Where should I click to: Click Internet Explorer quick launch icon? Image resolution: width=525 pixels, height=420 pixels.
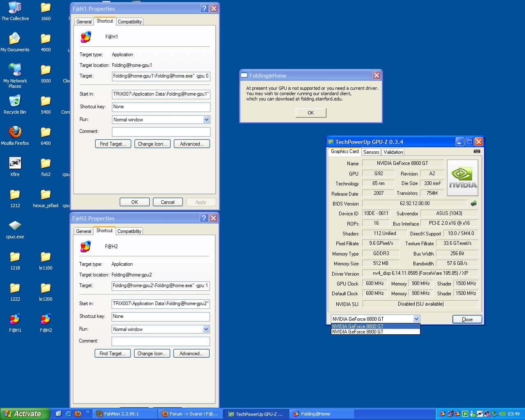pos(68,414)
